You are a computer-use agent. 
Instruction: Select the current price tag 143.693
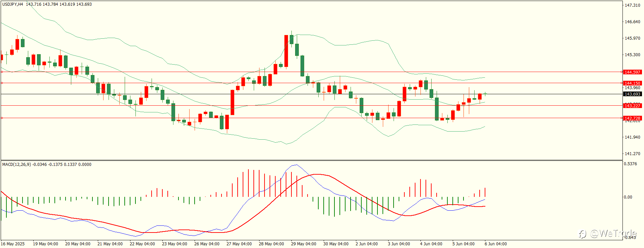point(632,94)
